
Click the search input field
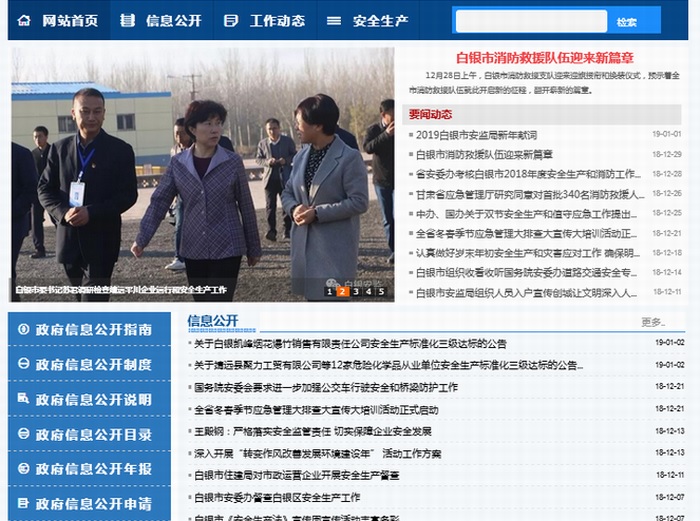click(531, 21)
